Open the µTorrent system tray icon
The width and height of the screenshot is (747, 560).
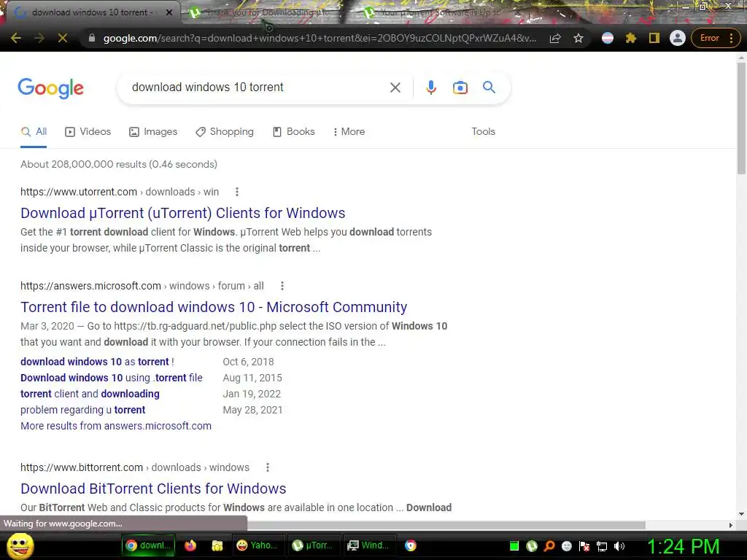pyautogui.click(x=532, y=546)
